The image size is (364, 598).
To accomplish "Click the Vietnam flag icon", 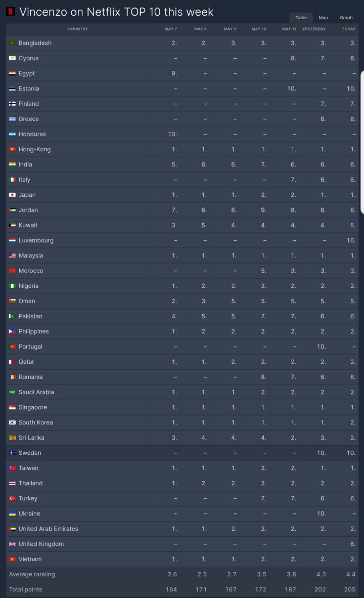I will pos(13,559).
